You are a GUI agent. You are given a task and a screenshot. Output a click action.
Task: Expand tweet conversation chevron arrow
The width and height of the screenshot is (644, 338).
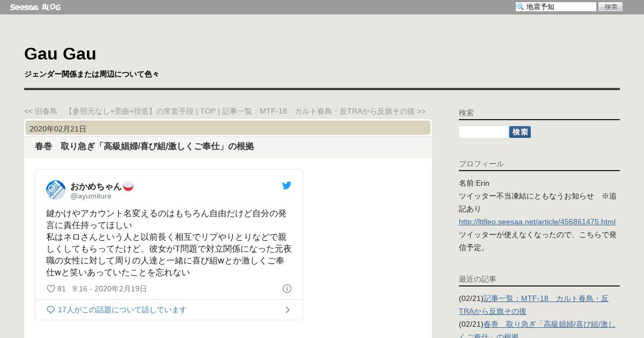point(288,310)
